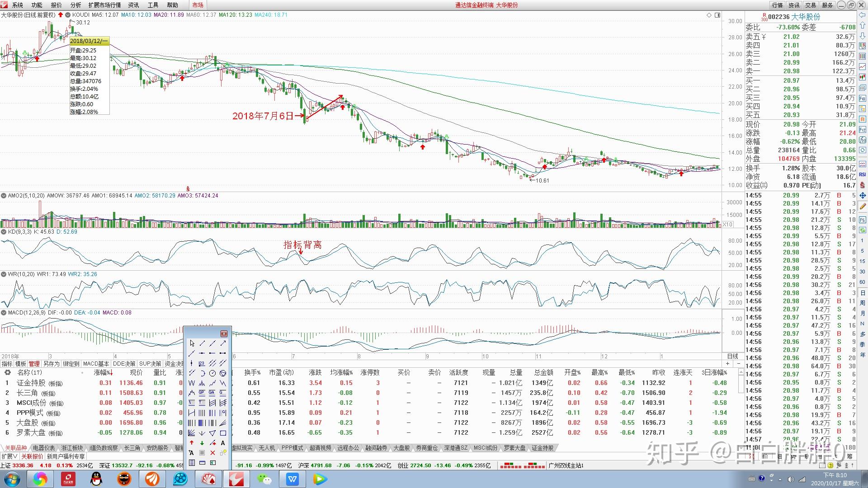The width and height of the screenshot is (868, 488).
Task: Select the green down-arrow marker tool
Action: click(202, 443)
